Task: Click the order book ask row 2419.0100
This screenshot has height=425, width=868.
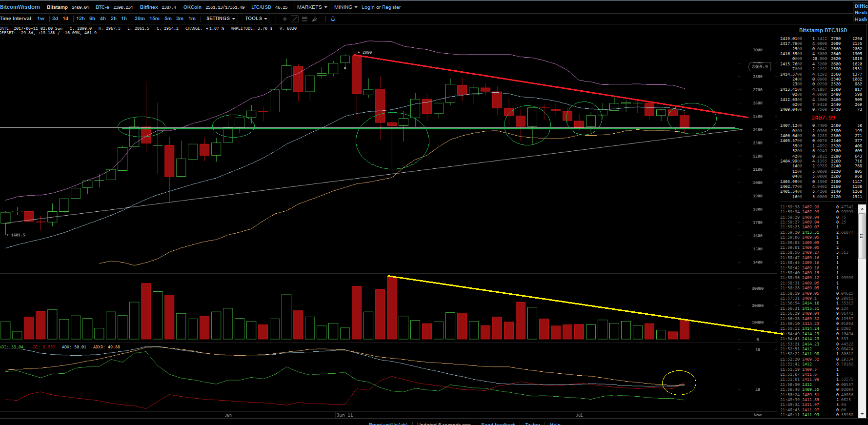Action: 821,39
